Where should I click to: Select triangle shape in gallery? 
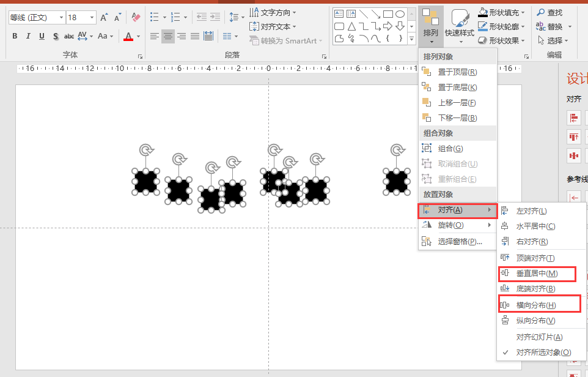point(351,26)
